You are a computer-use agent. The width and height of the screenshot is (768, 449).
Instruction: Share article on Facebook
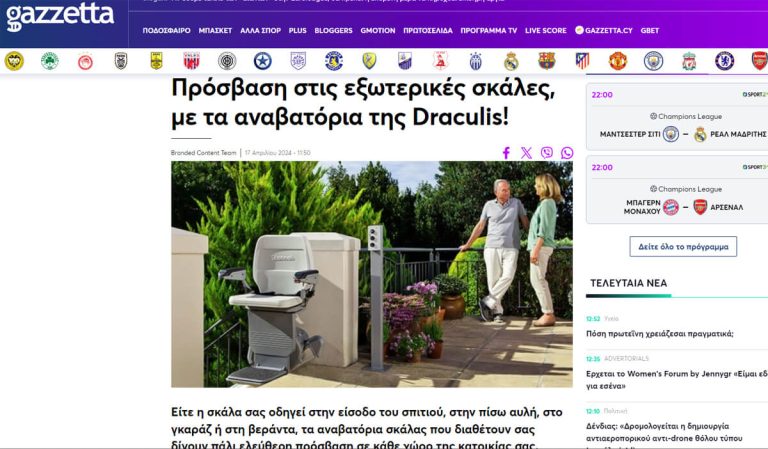click(x=506, y=153)
